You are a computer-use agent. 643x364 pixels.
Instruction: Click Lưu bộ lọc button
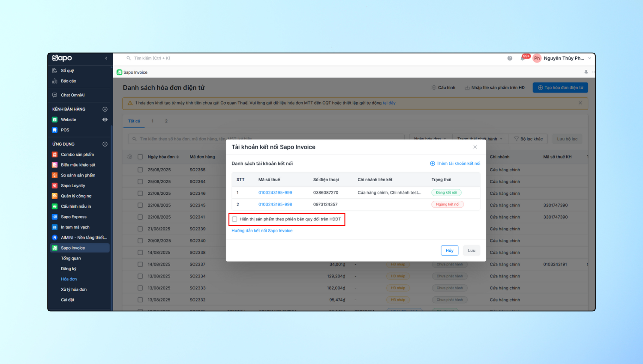point(567,139)
